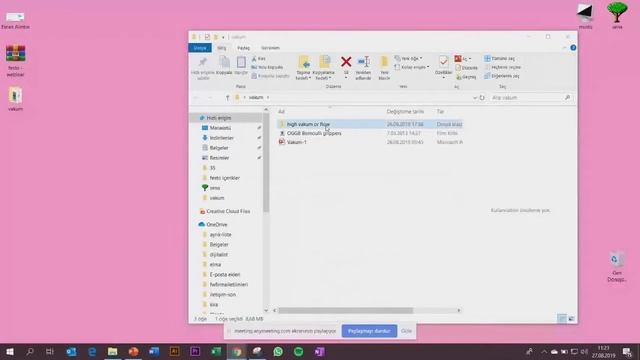Click the Windows Start button
The height and width of the screenshot is (360, 640).
point(10,351)
